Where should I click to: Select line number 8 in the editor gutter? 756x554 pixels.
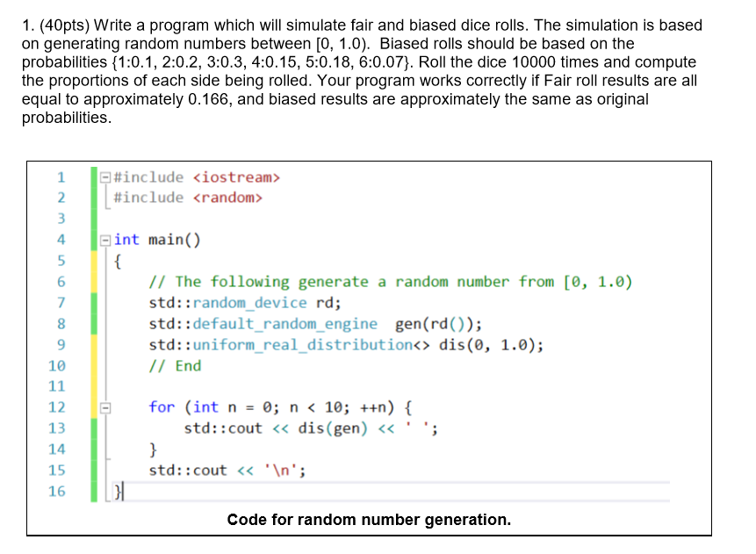(60, 323)
